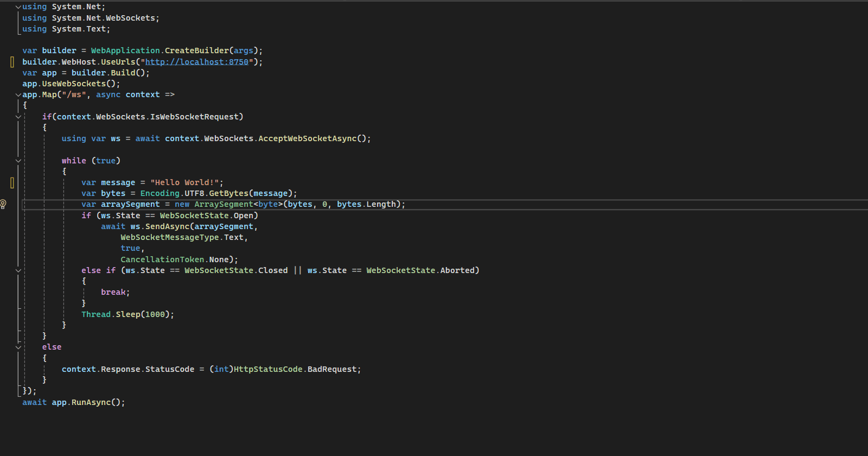The width and height of the screenshot is (868, 456).
Task: Collapse the app.Map lambda block
Action: tap(18, 95)
